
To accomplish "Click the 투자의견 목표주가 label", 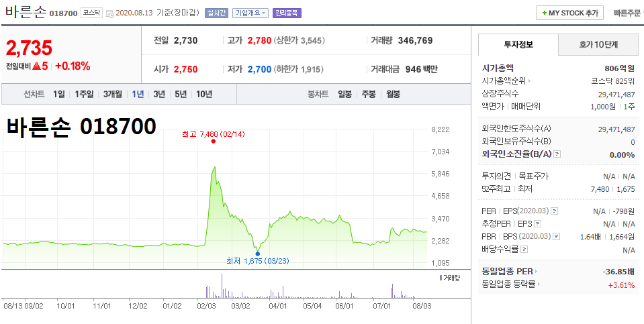I will 515,176.
